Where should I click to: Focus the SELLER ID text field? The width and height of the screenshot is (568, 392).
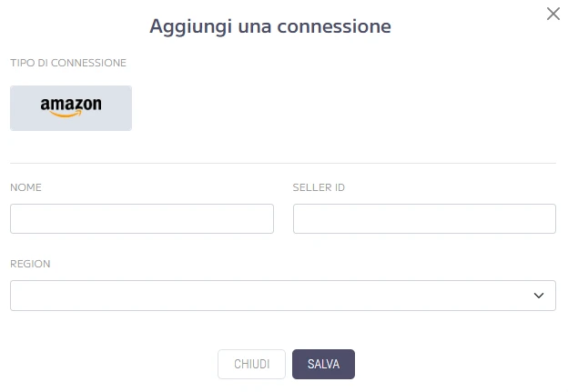[424, 218]
